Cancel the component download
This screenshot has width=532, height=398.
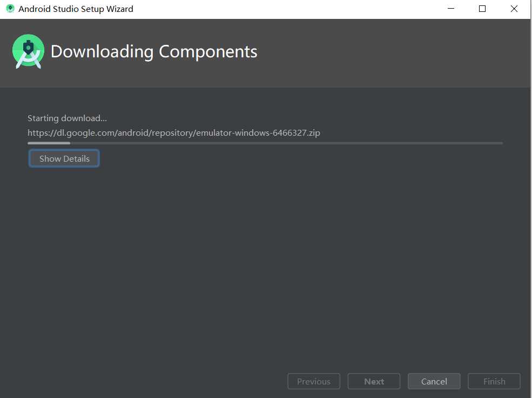point(434,381)
